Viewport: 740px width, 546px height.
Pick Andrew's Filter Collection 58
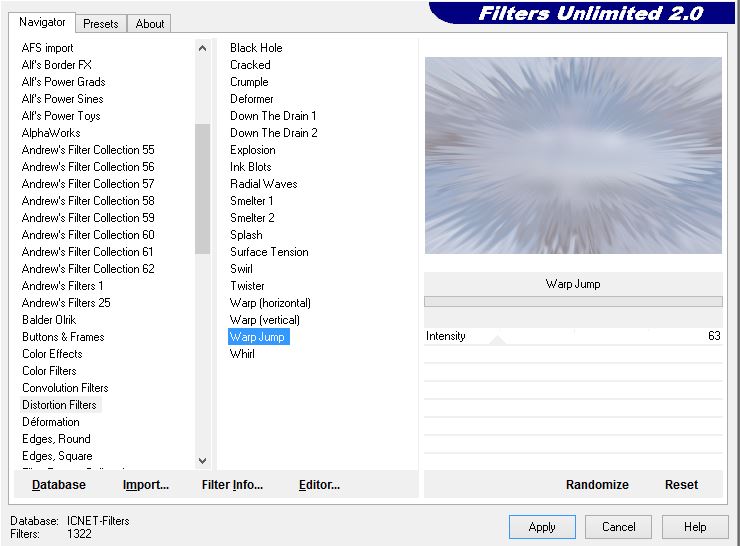(88, 201)
